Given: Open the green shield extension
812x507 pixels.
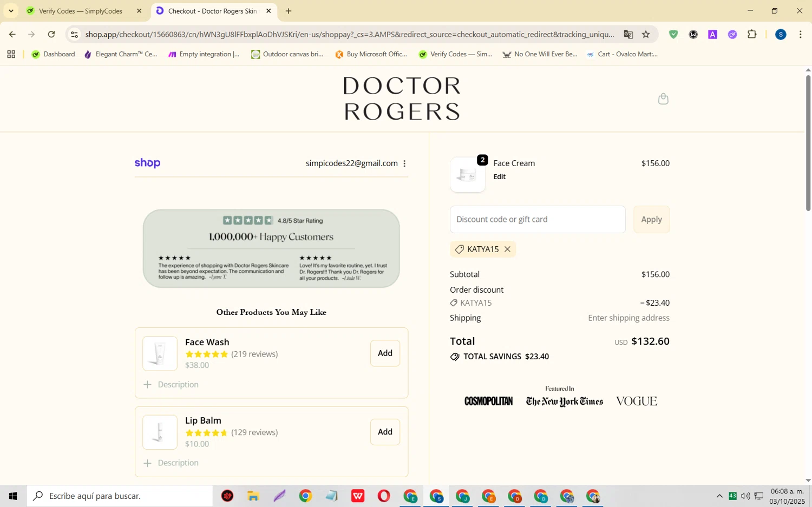Looking at the screenshot, I should pos(673,34).
